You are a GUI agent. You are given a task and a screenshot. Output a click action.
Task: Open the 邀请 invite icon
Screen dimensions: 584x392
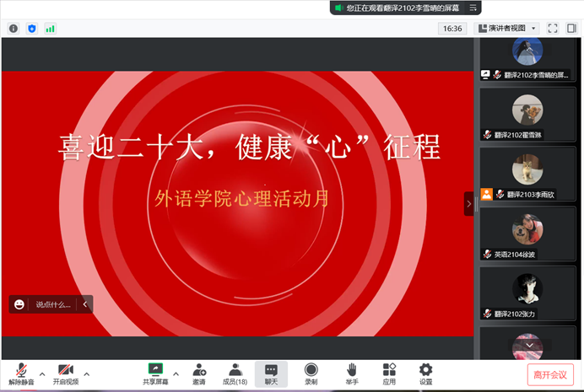coord(199,373)
